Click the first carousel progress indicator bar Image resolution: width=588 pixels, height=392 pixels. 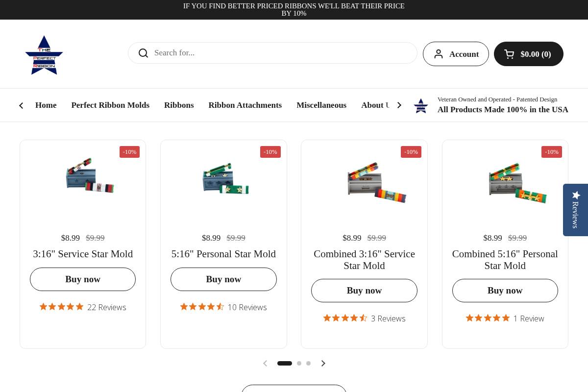(285, 363)
